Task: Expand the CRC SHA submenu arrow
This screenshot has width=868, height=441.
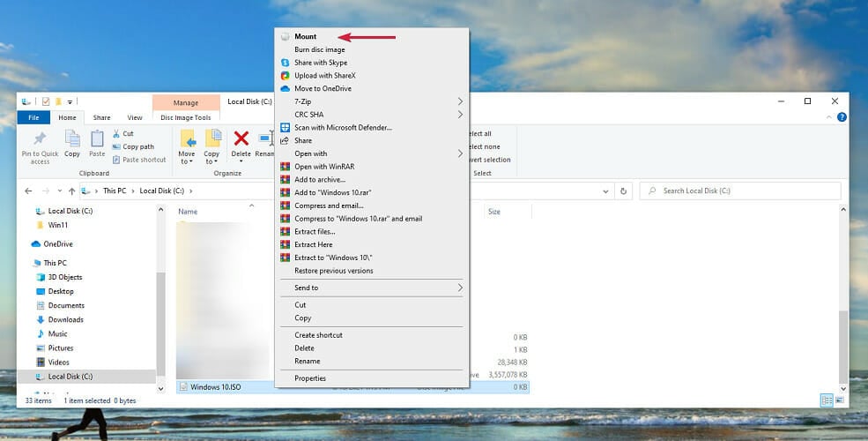Action: point(460,115)
